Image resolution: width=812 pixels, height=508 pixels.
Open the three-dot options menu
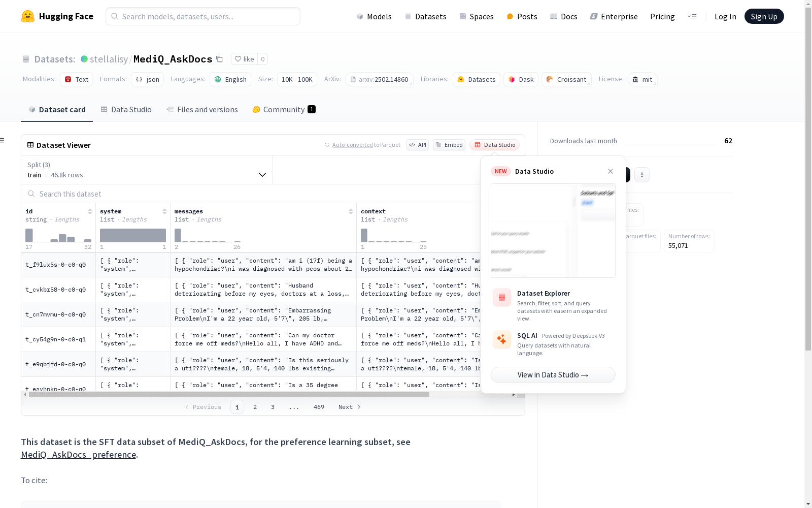pyautogui.click(x=642, y=175)
